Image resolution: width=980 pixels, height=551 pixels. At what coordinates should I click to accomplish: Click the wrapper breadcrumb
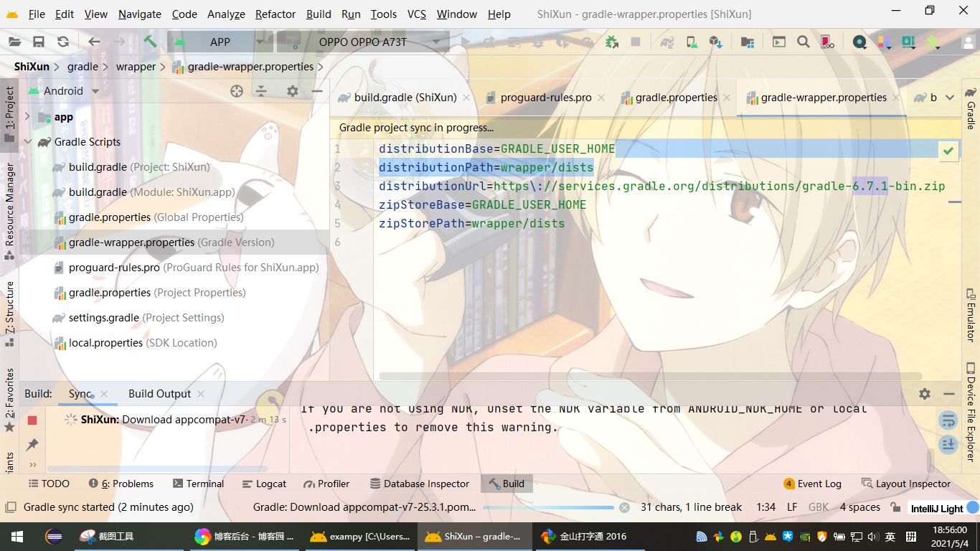136,67
